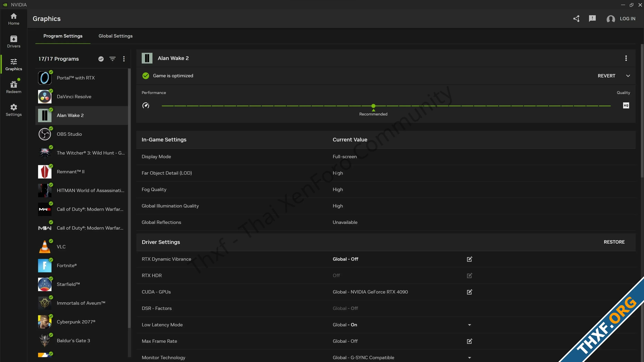Open the Home section in sidebar
The height and width of the screenshot is (362, 644).
[13, 19]
